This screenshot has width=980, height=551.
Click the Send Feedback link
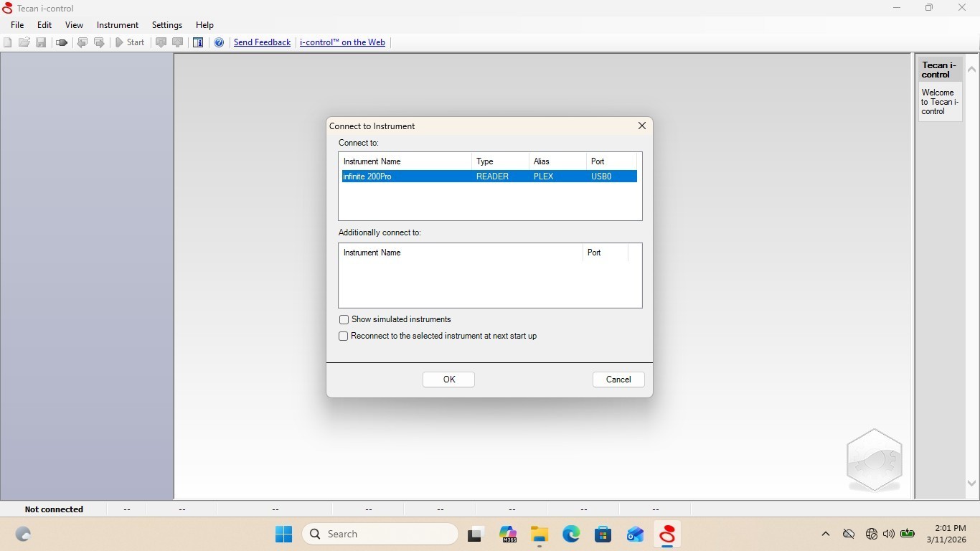[x=262, y=42]
